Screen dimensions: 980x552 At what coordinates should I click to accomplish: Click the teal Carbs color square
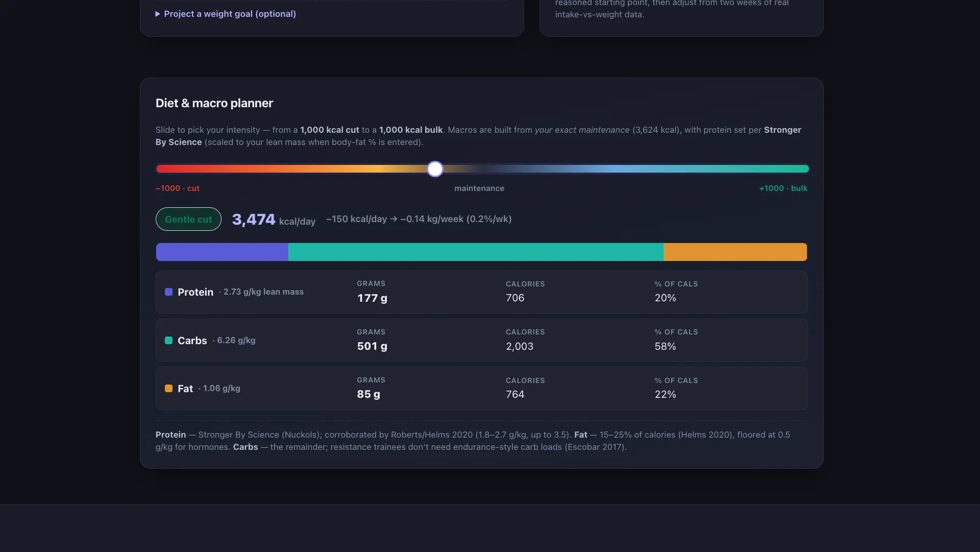pos(168,341)
